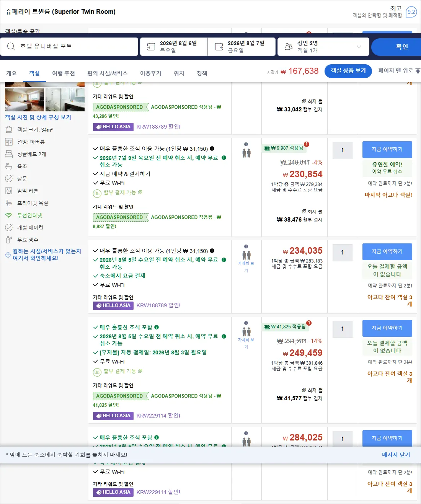Click 지금 예약하기 for the 284,025 offer
This screenshot has width=421, height=504.
click(387, 438)
